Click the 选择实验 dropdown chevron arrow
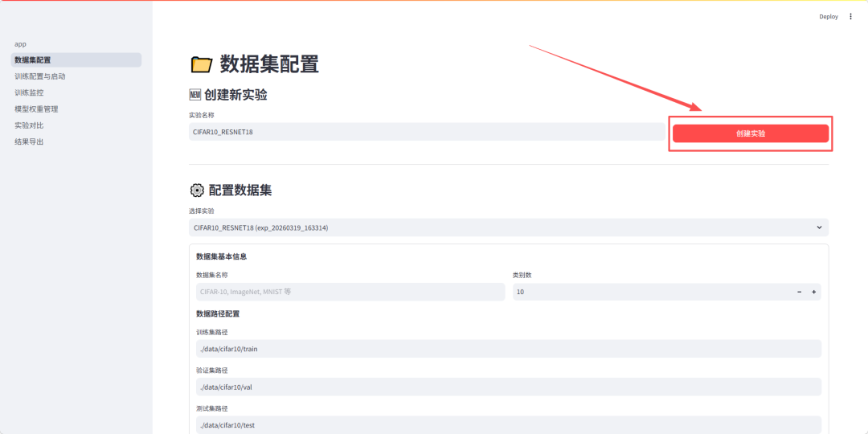Screen dimensions: 868x434 [x=819, y=227]
